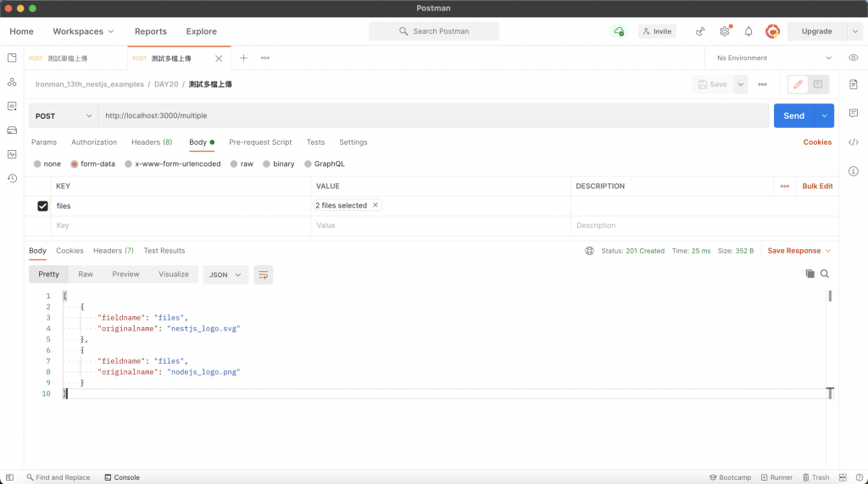Switch to the Headers (8) request tab
Viewport: 868px width, 484px height.
pyautogui.click(x=152, y=142)
